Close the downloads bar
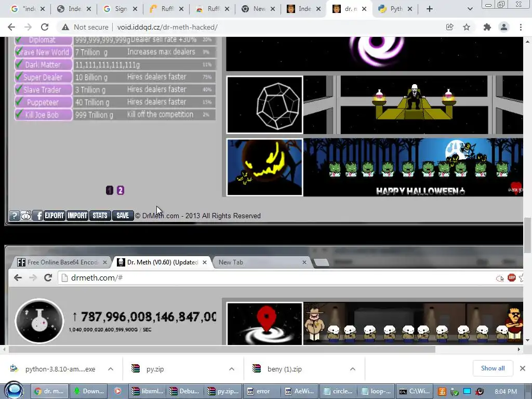This screenshot has width=532, height=399. (523, 368)
